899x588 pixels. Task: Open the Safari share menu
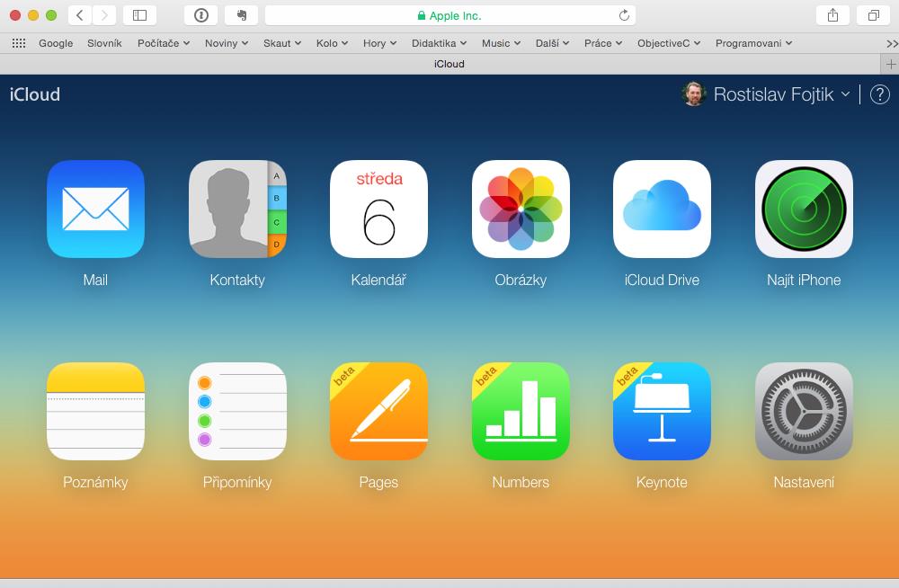pyautogui.click(x=832, y=15)
